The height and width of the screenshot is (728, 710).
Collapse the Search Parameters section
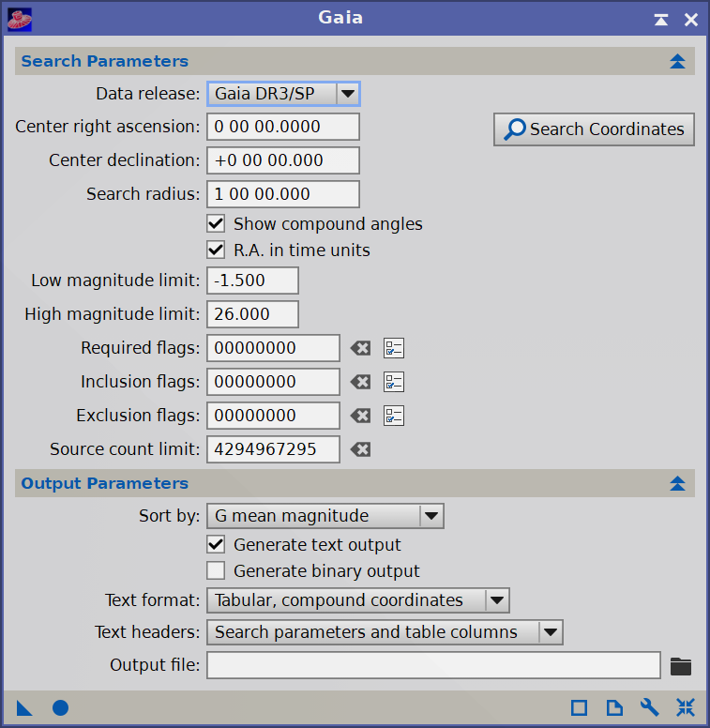point(678,62)
